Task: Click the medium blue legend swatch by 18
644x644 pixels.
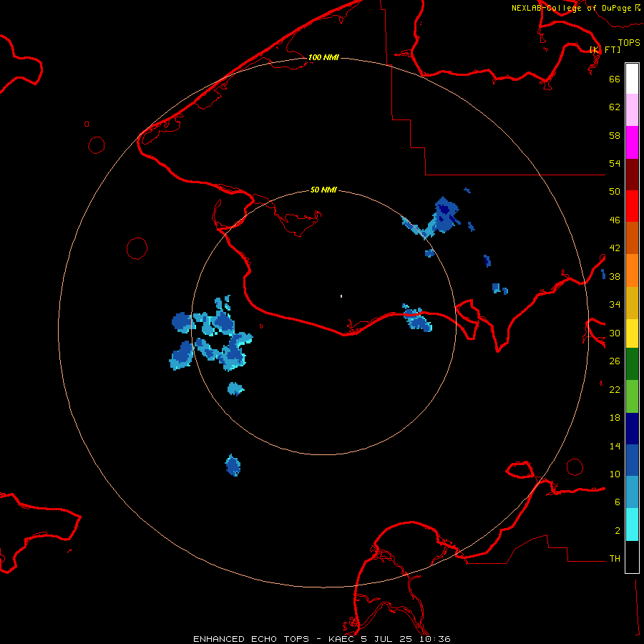Action: coord(632,460)
